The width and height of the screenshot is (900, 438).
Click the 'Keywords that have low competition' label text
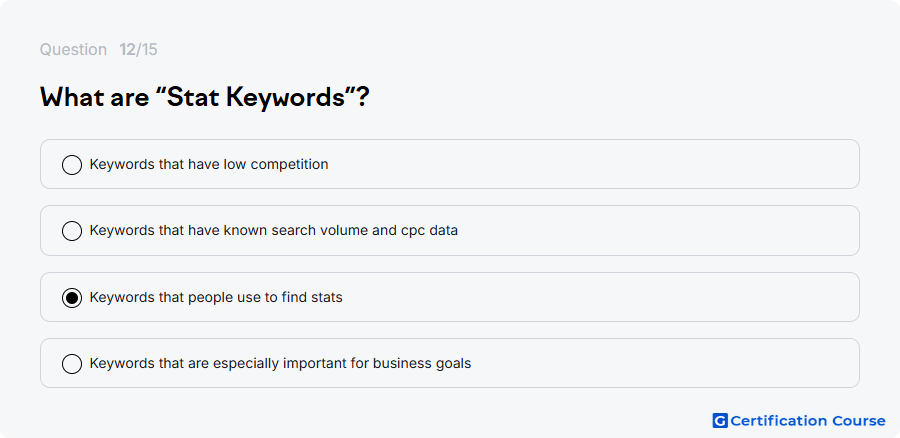[x=209, y=164]
